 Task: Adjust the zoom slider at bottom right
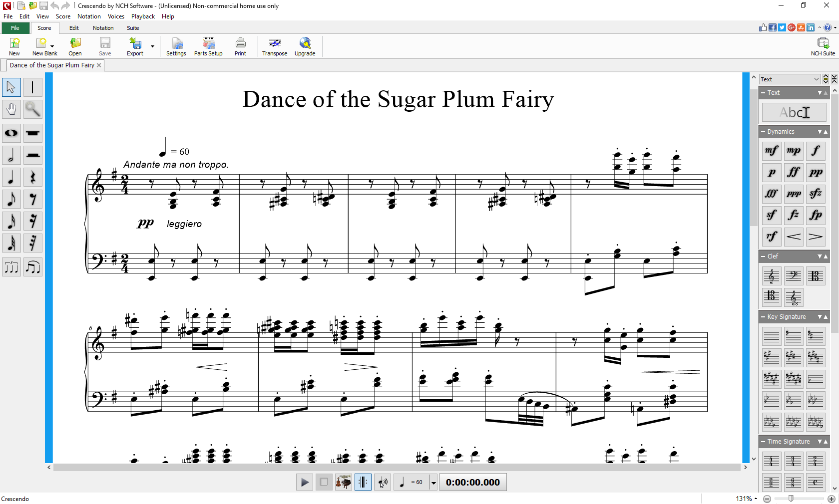[x=791, y=499]
